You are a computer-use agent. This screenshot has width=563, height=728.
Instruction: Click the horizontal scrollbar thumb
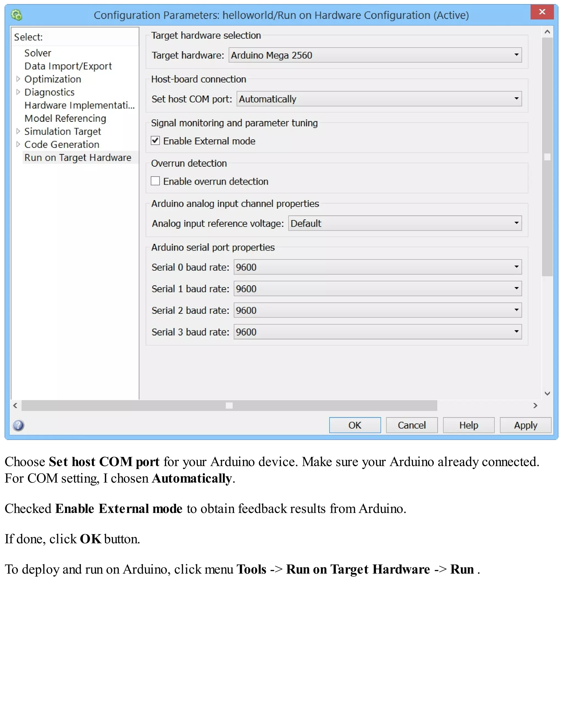[230, 406]
